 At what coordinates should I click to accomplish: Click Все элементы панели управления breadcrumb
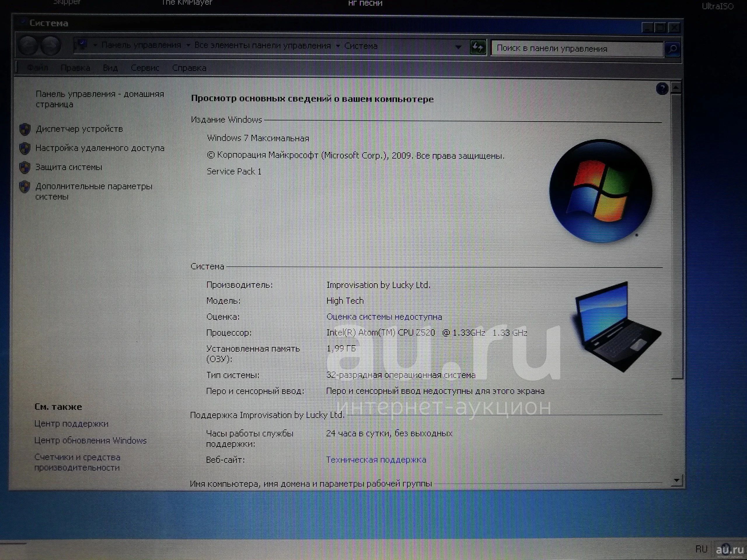coord(262,45)
